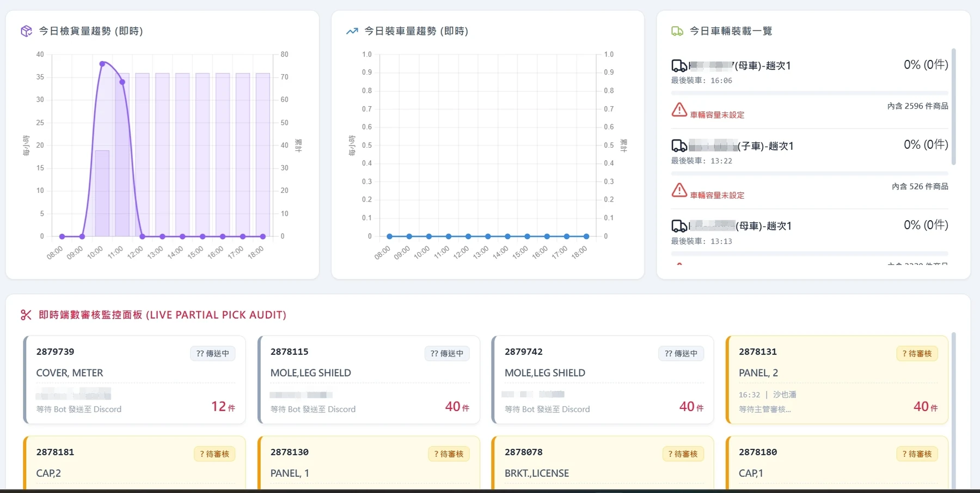Click the PANEL, 1 item name
This screenshot has width=980, height=493.
(289, 473)
